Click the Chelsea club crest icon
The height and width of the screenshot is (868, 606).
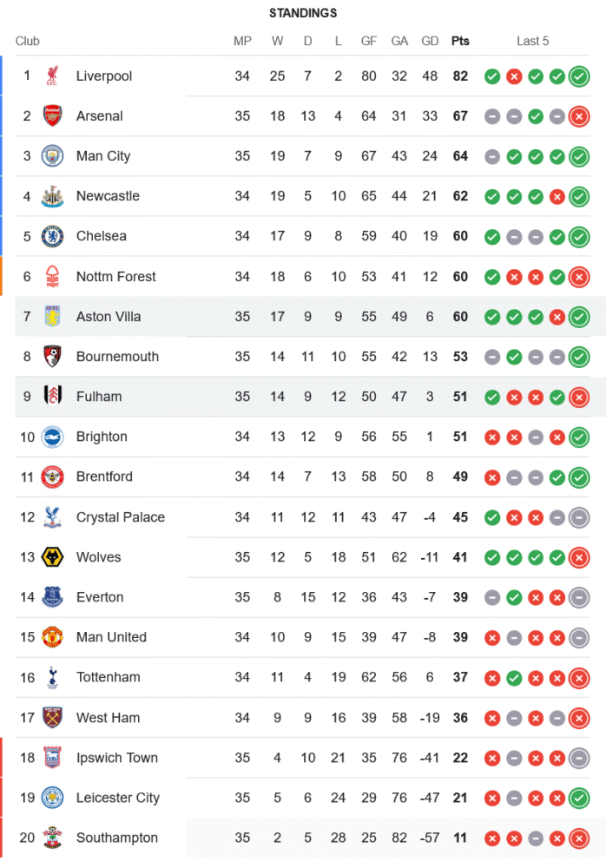pos(52,236)
